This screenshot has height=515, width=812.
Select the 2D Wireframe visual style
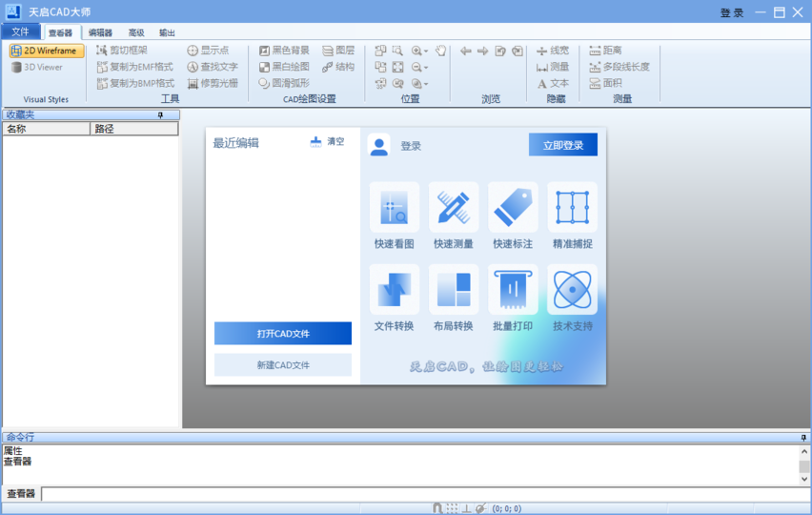point(46,51)
